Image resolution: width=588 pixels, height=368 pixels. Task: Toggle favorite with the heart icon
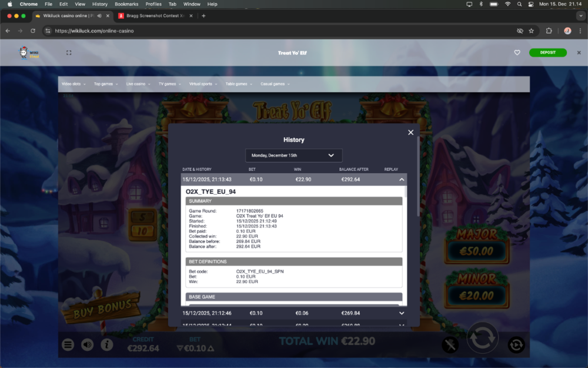(x=517, y=52)
